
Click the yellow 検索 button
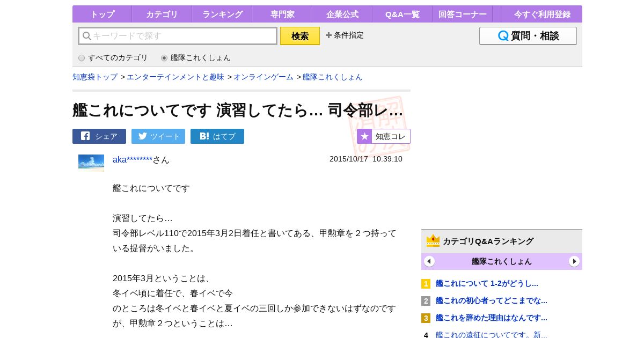tap(300, 36)
